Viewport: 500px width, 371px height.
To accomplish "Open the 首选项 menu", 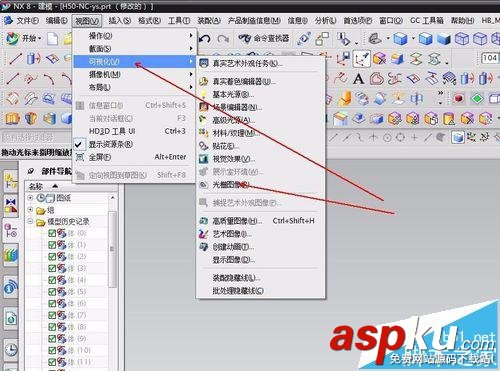I will (358, 21).
